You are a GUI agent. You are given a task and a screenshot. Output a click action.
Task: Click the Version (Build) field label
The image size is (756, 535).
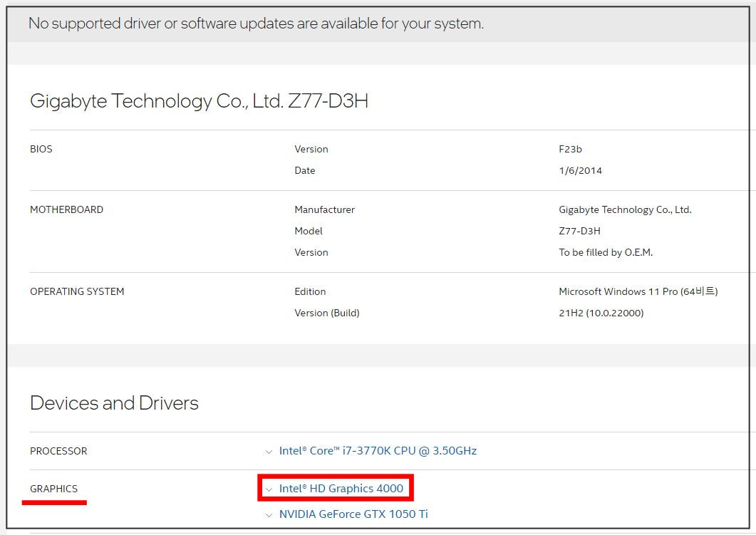pyautogui.click(x=327, y=313)
